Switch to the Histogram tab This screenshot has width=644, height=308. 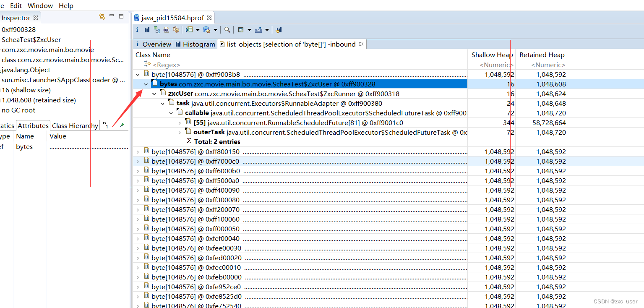click(195, 44)
